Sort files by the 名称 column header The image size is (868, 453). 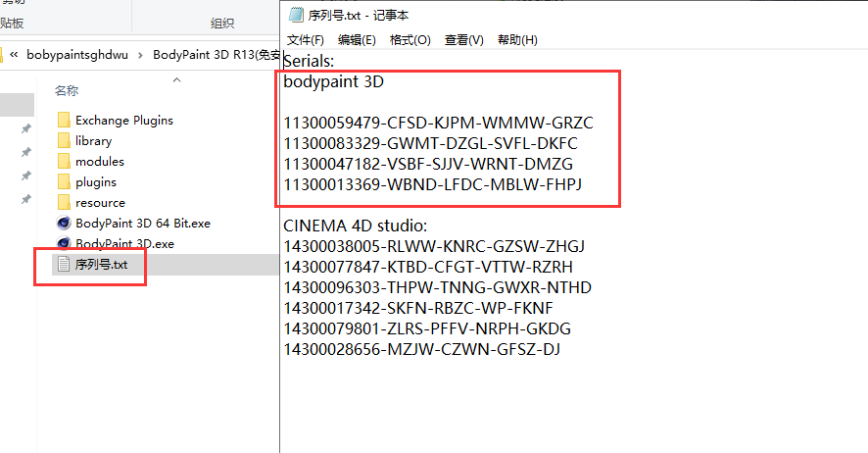[x=67, y=91]
